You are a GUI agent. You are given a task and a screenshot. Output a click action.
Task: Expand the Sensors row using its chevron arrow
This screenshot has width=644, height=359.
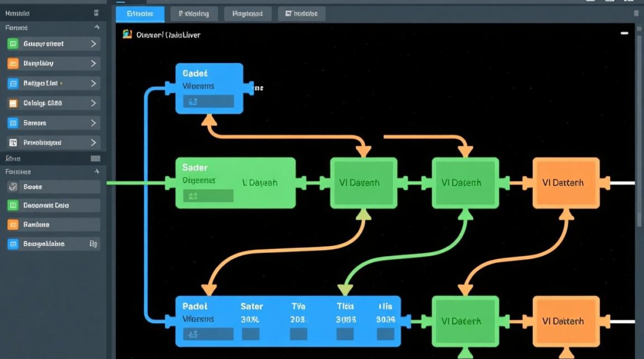93,123
